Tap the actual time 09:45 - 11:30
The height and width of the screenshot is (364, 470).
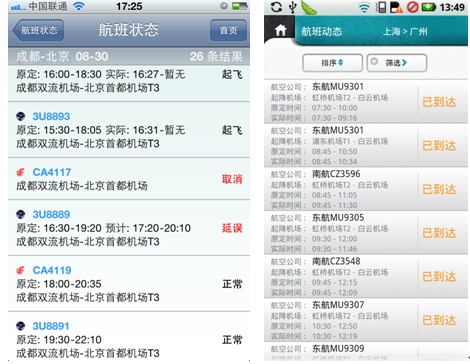tap(334, 205)
